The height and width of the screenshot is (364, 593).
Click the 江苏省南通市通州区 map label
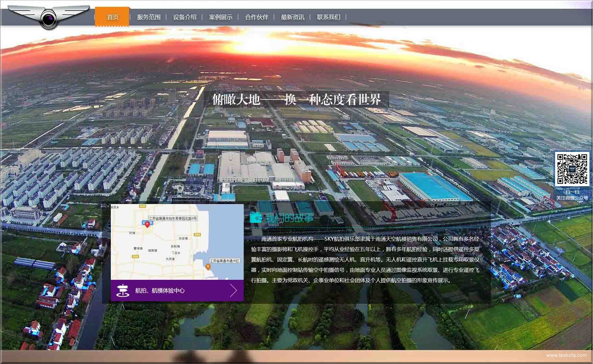pyautogui.click(x=225, y=261)
